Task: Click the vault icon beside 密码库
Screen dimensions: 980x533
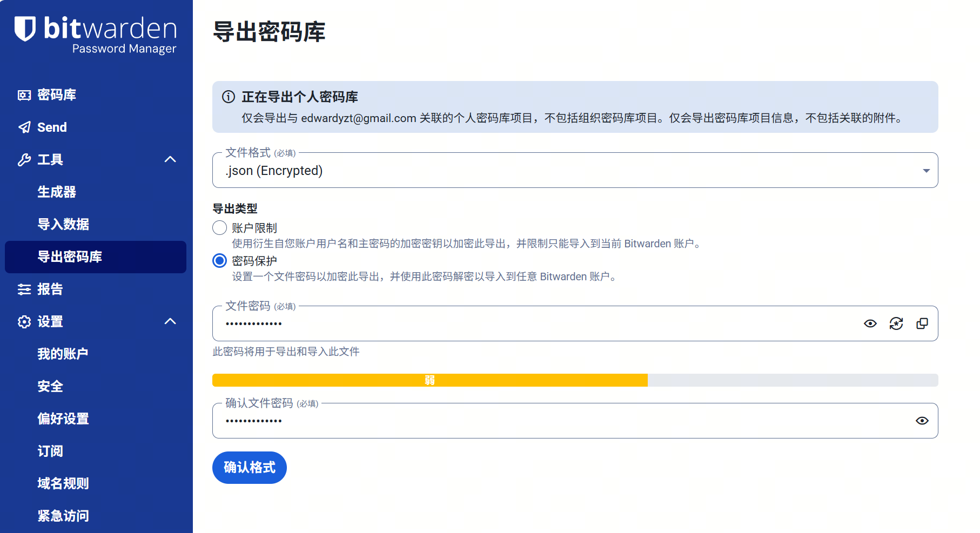Action: (x=24, y=95)
